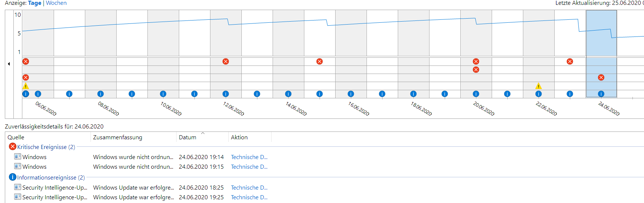Screen dimensions: 644x203
Task: Click the critical error icon on 23.06.2020
Action: [x=570, y=61]
